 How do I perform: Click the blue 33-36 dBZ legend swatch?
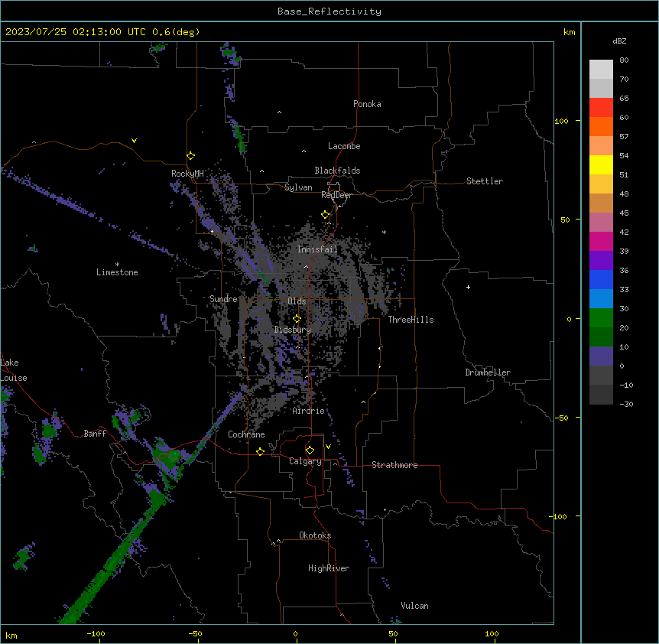[601, 280]
